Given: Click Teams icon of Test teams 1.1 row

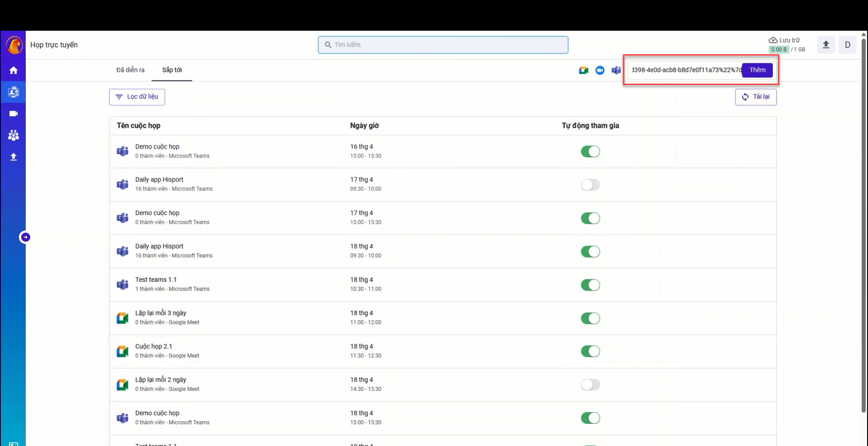Looking at the screenshot, I should click(x=123, y=285).
